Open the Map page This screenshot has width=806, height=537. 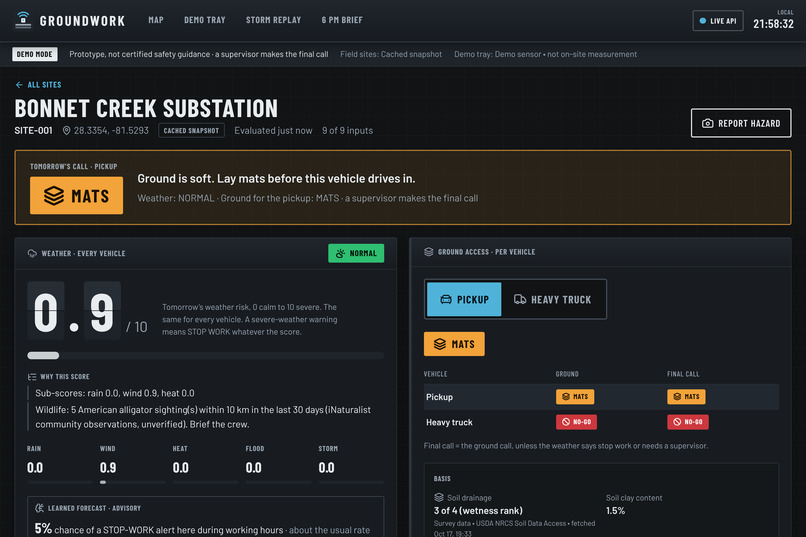[156, 20]
